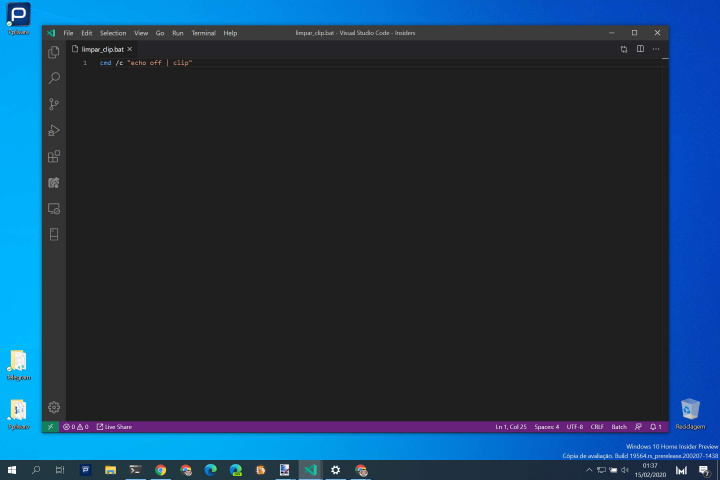The image size is (720, 480).
Task: Click the errors and warnings counter
Action: 76,427
